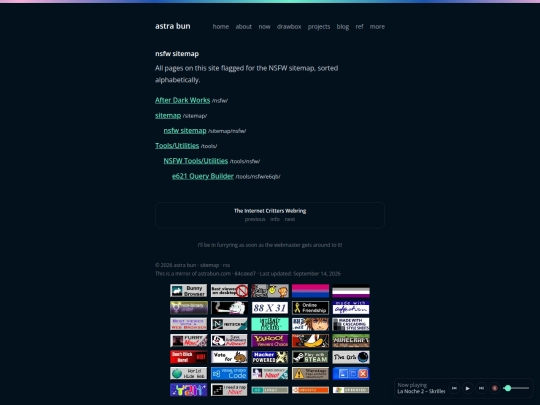Open the Tools/Utilities link
Screen dimensions: 540x405
tap(177, 146)
